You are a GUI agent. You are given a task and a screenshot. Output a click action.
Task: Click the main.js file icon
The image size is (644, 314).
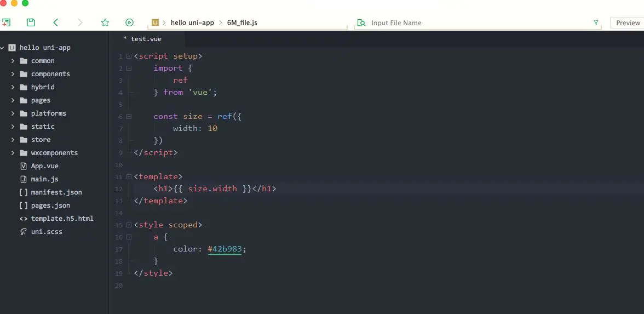(24, 179)
